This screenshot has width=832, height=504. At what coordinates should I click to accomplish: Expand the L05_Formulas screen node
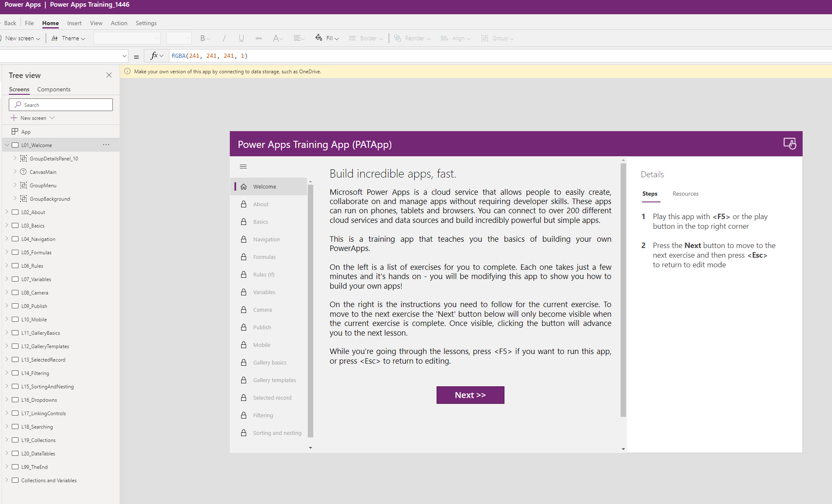[x=7, y=252]
